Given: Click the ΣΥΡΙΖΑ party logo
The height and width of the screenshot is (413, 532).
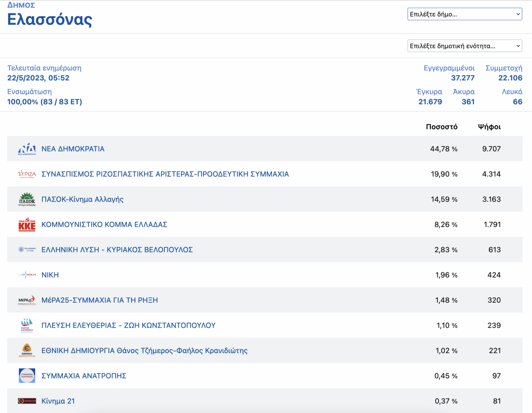Looking at the screenshot, I should coord(27,174).
